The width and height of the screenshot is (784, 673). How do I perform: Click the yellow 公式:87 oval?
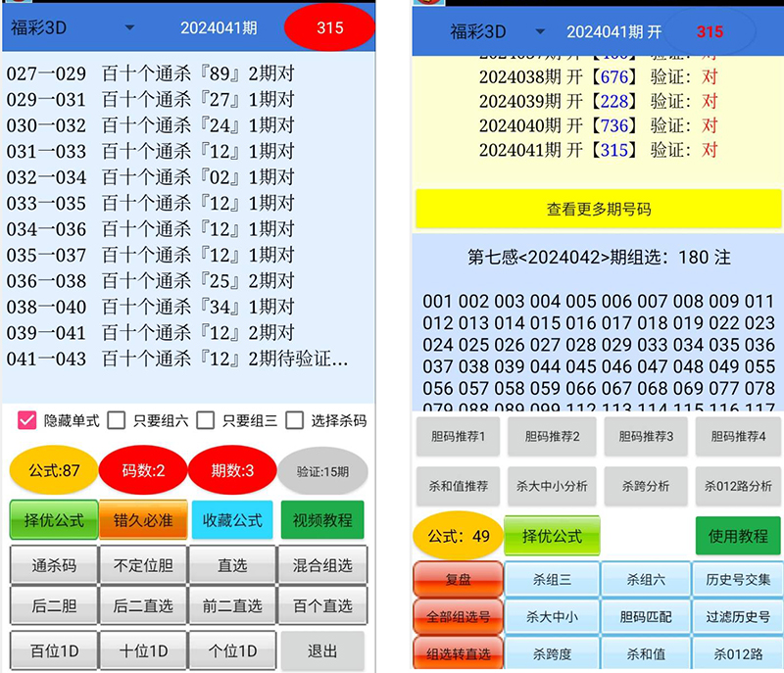(52, 471)
